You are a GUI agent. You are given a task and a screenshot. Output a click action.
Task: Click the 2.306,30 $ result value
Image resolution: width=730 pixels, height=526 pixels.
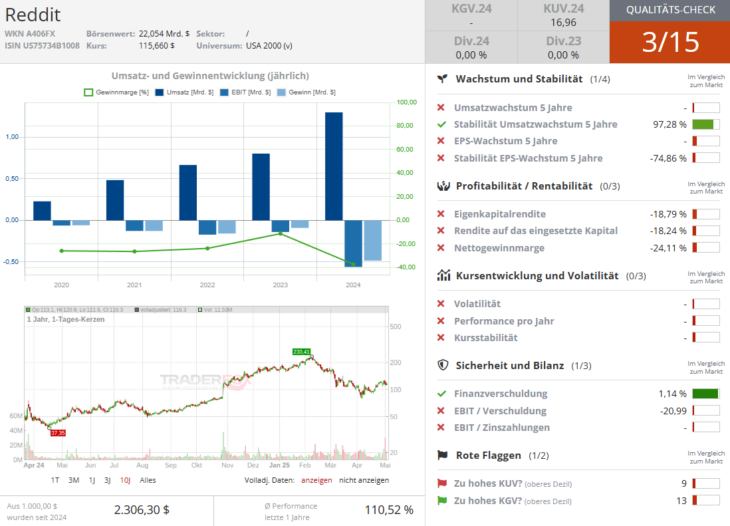coord(142,510)
